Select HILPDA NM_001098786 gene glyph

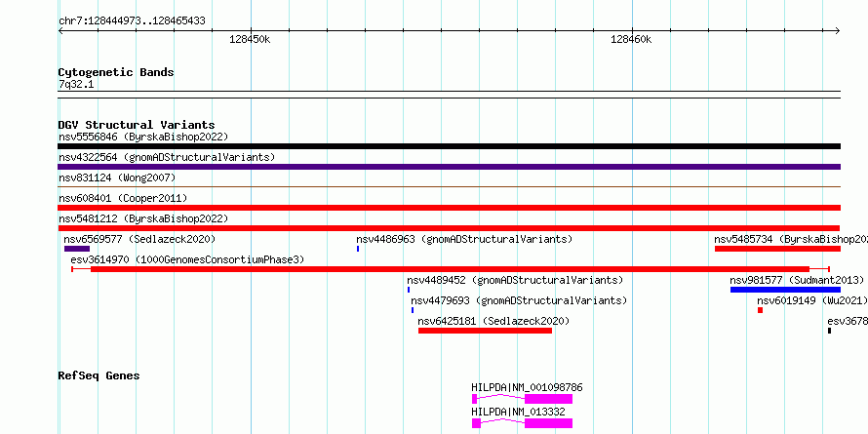(522, 399)
